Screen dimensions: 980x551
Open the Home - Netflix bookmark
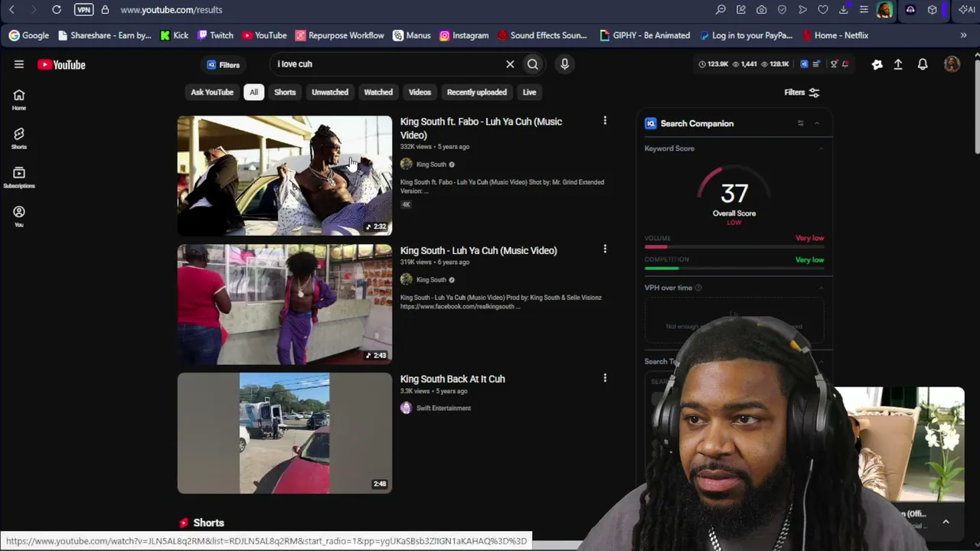tap(835, 35)
